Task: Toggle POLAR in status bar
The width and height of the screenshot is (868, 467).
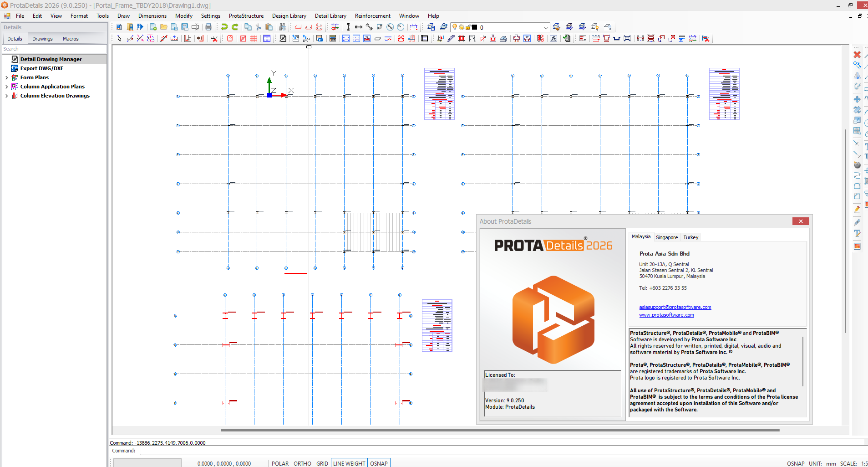Action: point(280,463)
